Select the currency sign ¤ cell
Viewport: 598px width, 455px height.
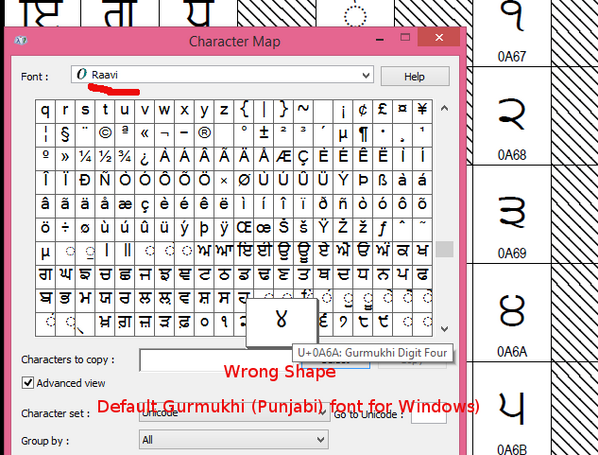tap(402, 111)
